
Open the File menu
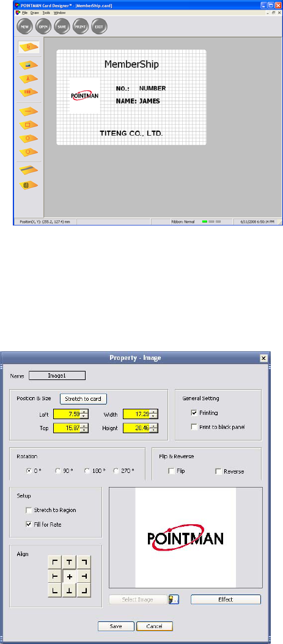[x=24, y=13]
